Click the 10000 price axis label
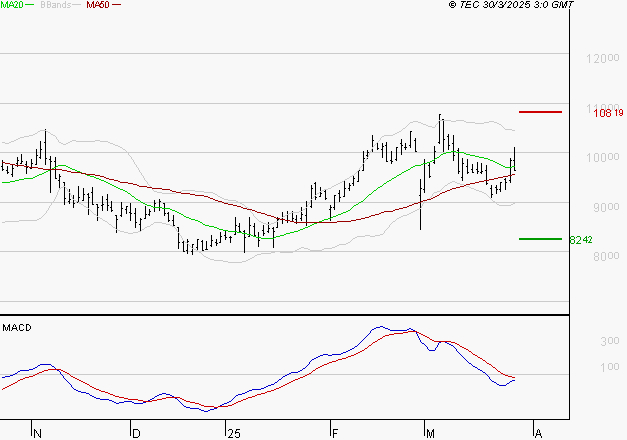The height and width of the screenshot is (440, 627). coord(603,157)
